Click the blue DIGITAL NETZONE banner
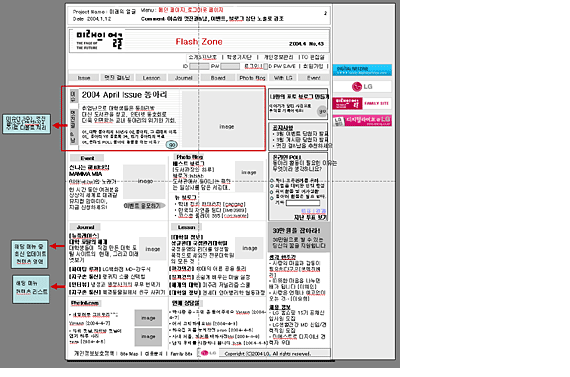The image size is (570, 377). (362, 70)
